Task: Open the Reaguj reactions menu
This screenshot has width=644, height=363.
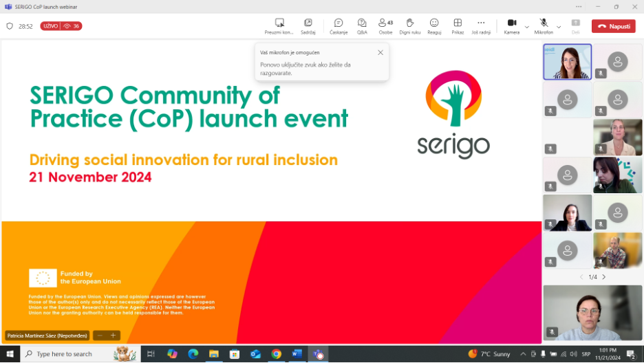Action: tap(434, 26)
